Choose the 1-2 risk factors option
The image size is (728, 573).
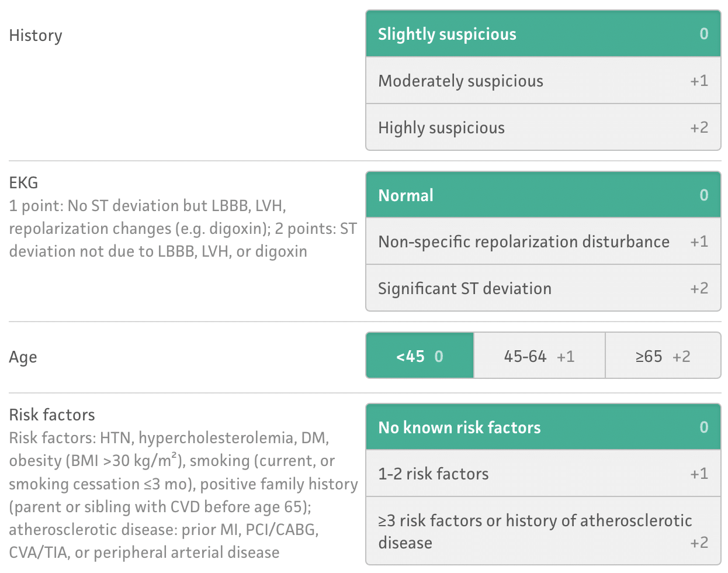[543, 474]
